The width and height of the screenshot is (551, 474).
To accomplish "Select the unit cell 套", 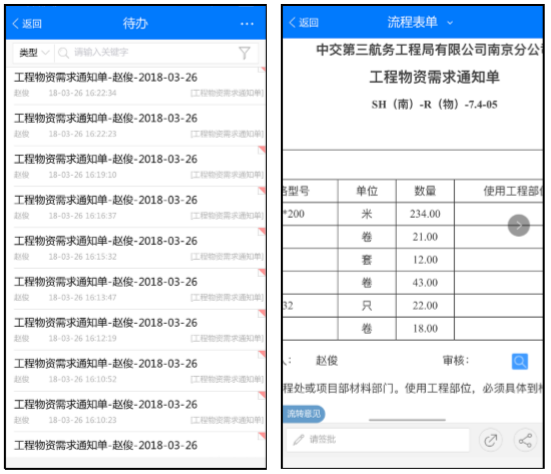I will coord(367,260).
